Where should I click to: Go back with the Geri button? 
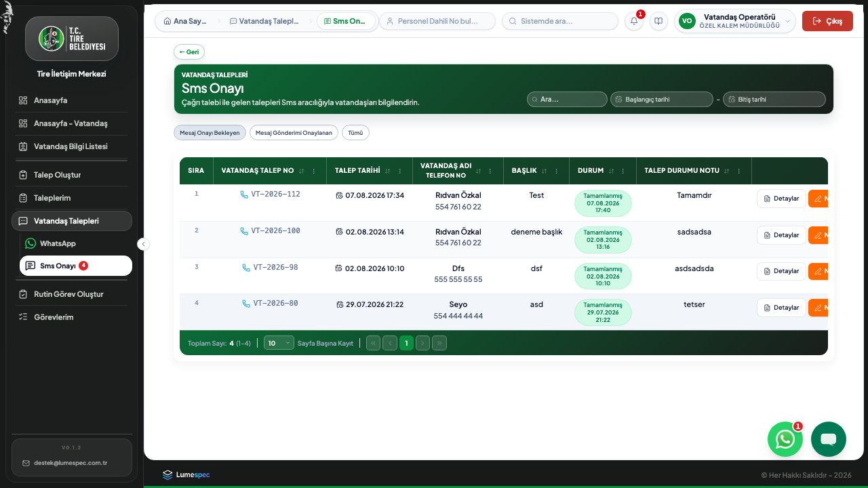point(189,52)
